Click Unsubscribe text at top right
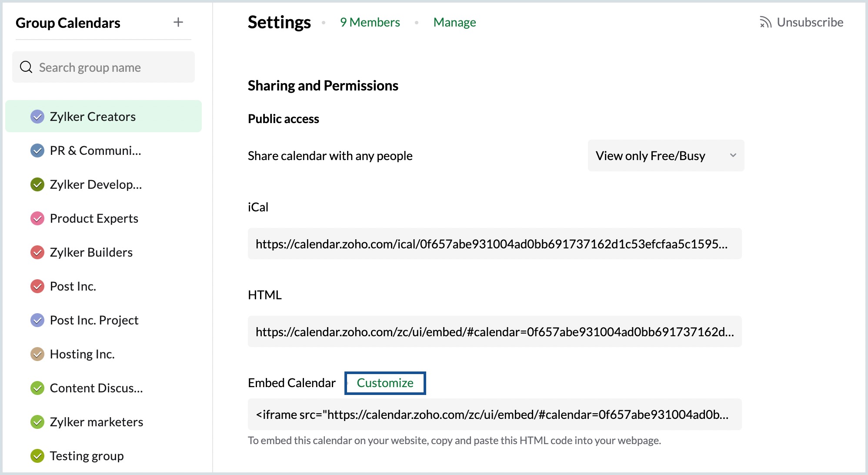868x475 pixels. (810, 22)
